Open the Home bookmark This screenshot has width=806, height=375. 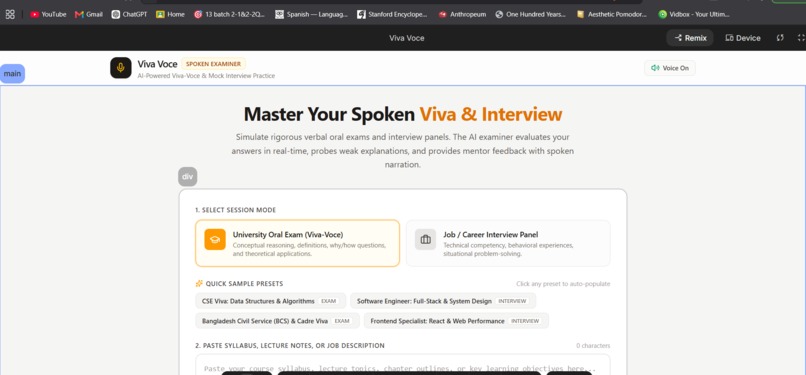click(170, 14)
